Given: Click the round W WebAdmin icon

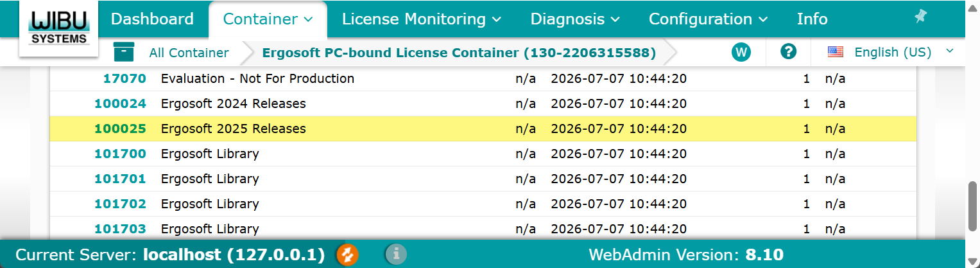Looking at the screenshot, I should (741, 53).
